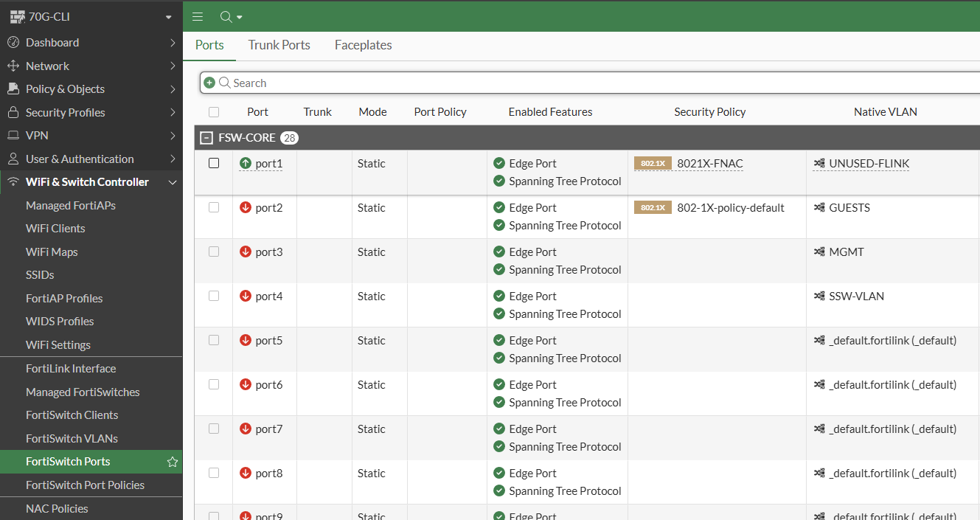The height and width of the screenshot is (520, 980).
Task: Open the UNUSED-FLINK native VLAN link
Action: coord(869,163)
